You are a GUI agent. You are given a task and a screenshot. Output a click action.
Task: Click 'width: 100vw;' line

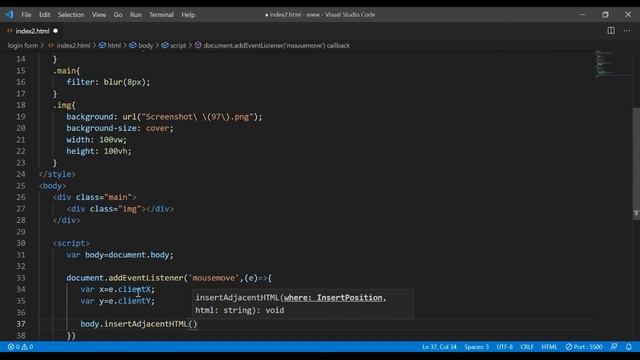point(97,140)
